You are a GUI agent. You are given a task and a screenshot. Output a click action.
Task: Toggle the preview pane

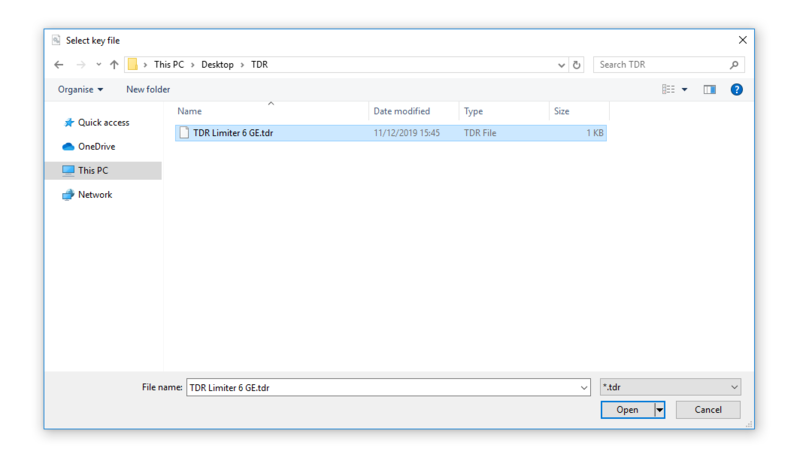[x=710, y=90]
